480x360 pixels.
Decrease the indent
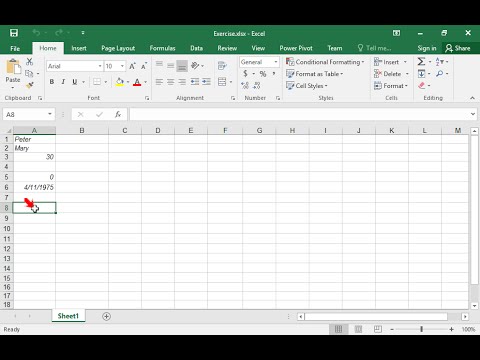click(195, 82)
